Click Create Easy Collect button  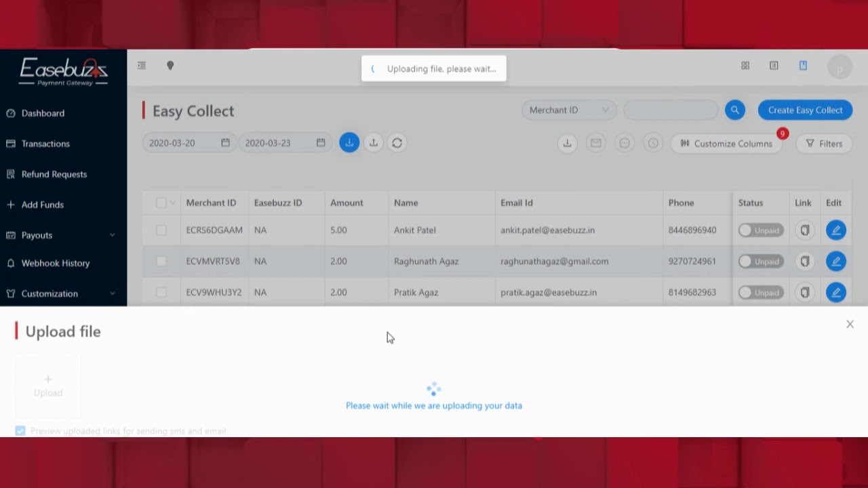point(805,110)
